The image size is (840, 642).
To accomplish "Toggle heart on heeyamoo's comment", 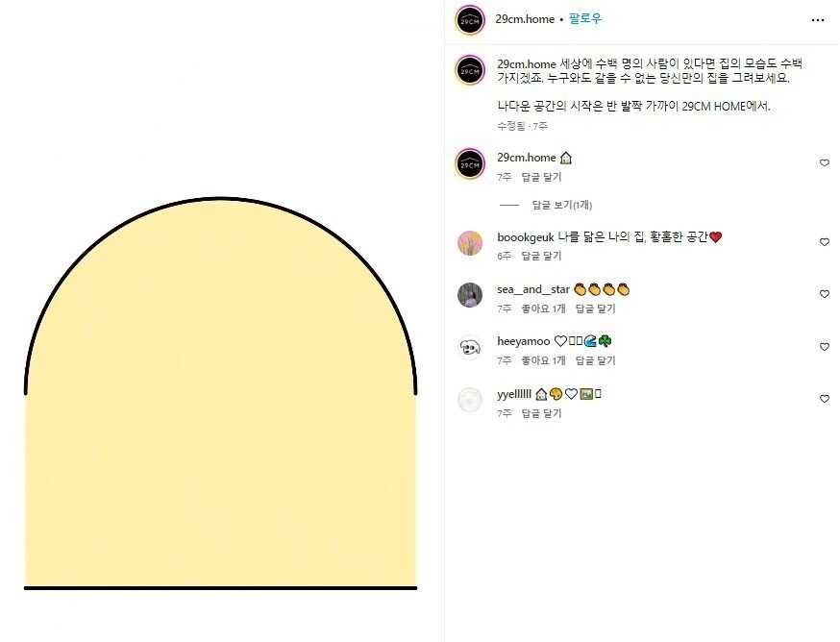I will pos(825,347).
